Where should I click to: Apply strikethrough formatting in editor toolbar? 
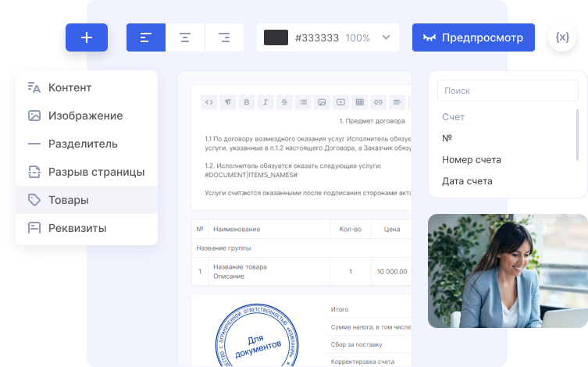pos(284,102)
